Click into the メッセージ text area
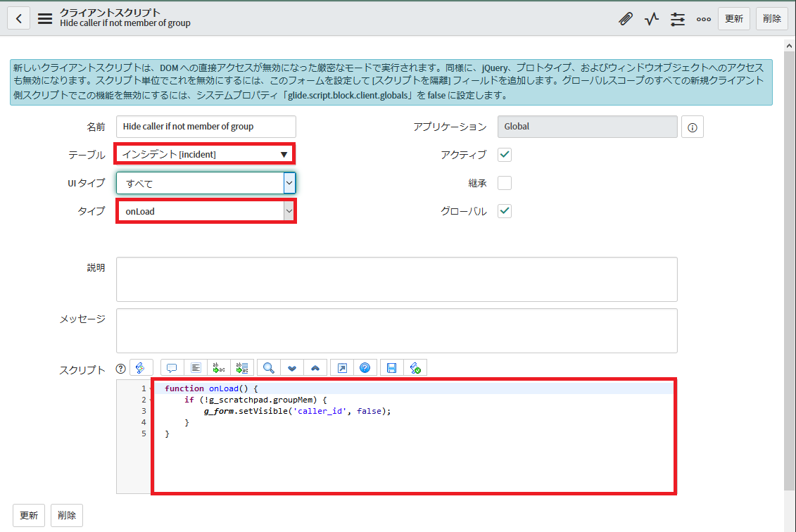Viewport: 796px width, 532px height. pyautogui.click(x=396, y=331)
